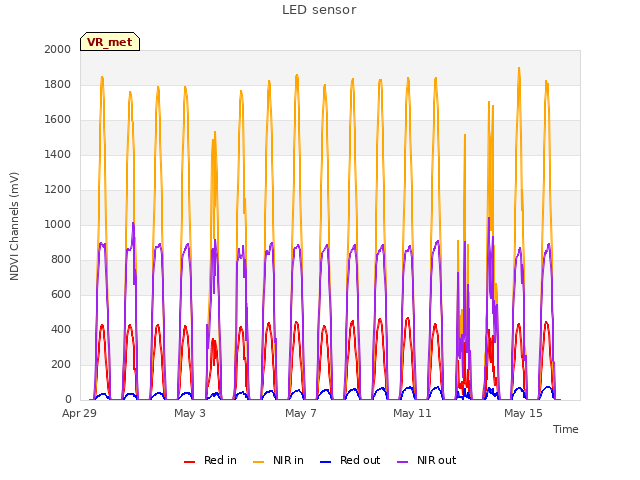Click the Time axis label
640x480 pixels.
(566, 429)
